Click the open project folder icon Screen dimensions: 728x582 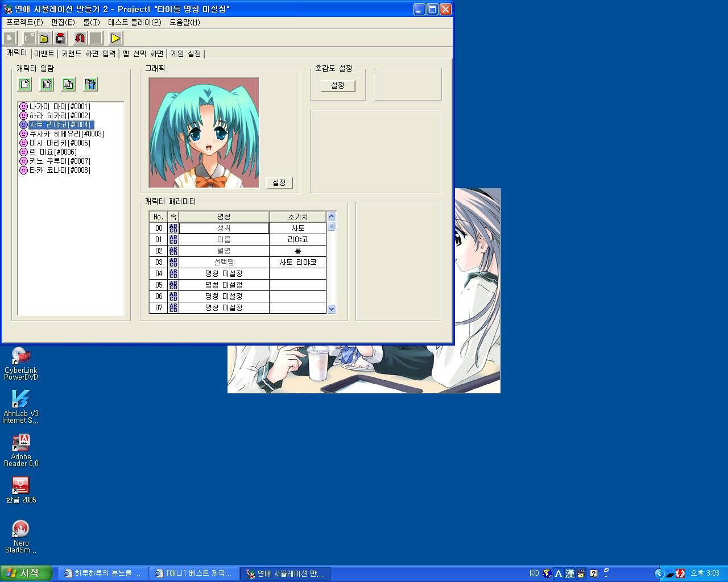point(44,38)
